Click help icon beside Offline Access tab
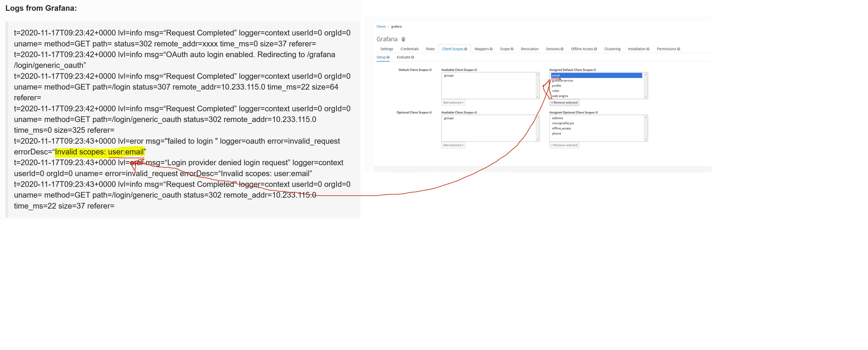 pos(595,49)
